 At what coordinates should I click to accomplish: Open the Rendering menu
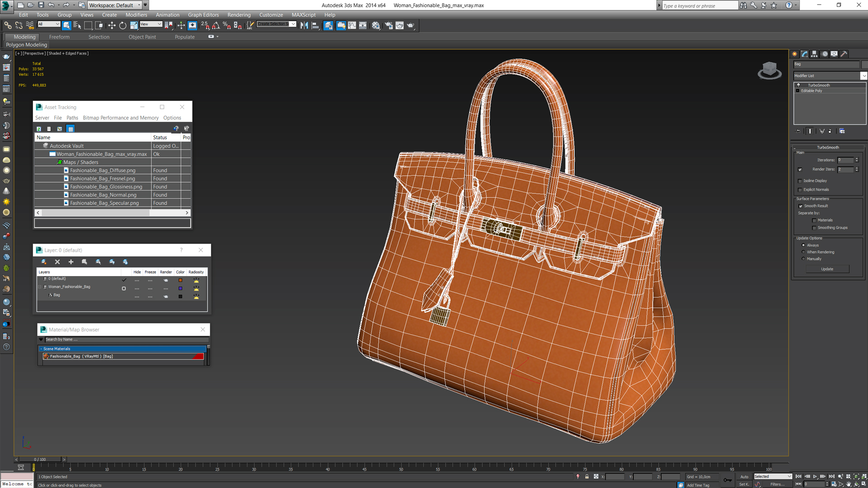click(x=239, y=15)
